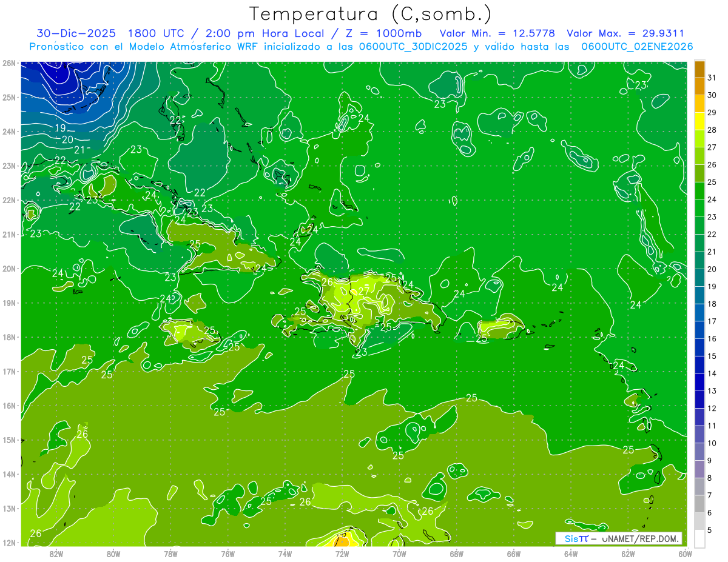The height and width of the screenshot is (562, 728).
Task: Click the '72W' longitude axis label
Action: pos(342,553)
